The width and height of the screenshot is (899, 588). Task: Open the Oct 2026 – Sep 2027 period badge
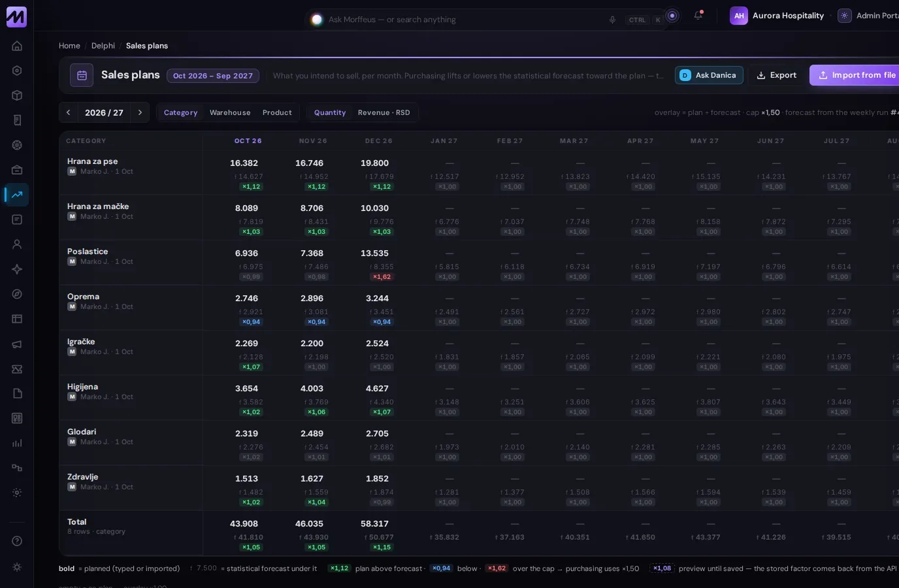tap(213, 76)
